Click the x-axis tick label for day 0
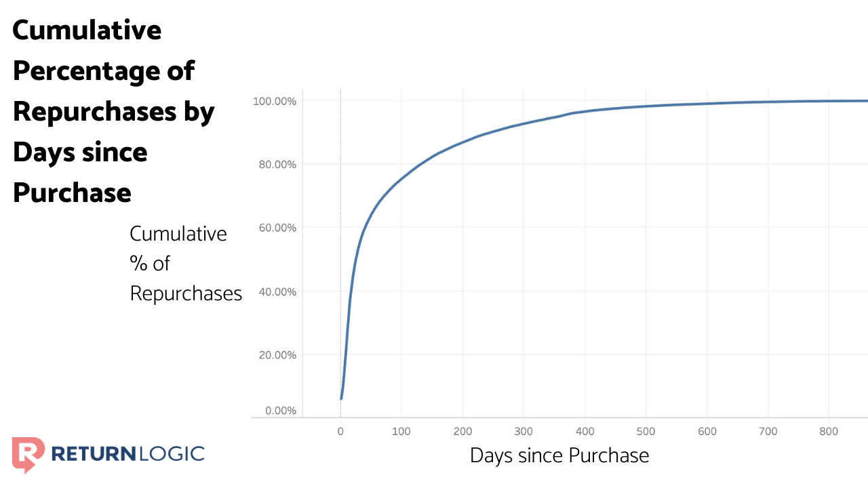Image resolution: width=868 pixels, height=488 pixels. click(x=340, y=431)
